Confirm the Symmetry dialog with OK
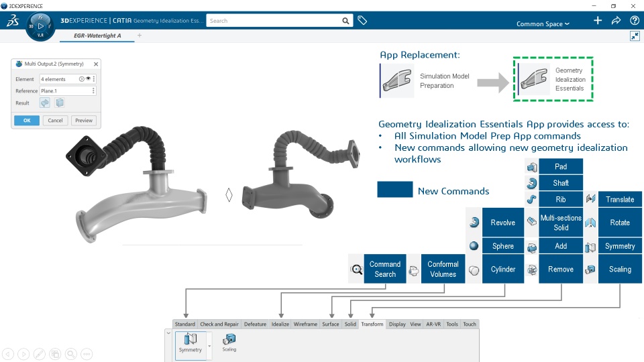644x362 pixels. point(27,120)
